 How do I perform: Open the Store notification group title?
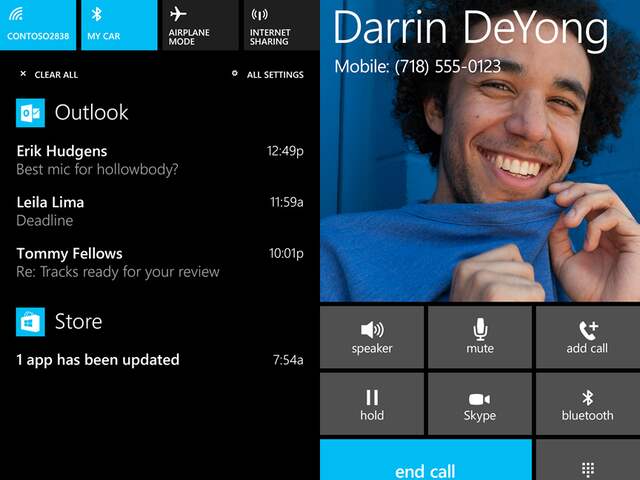tap(78, 322)
